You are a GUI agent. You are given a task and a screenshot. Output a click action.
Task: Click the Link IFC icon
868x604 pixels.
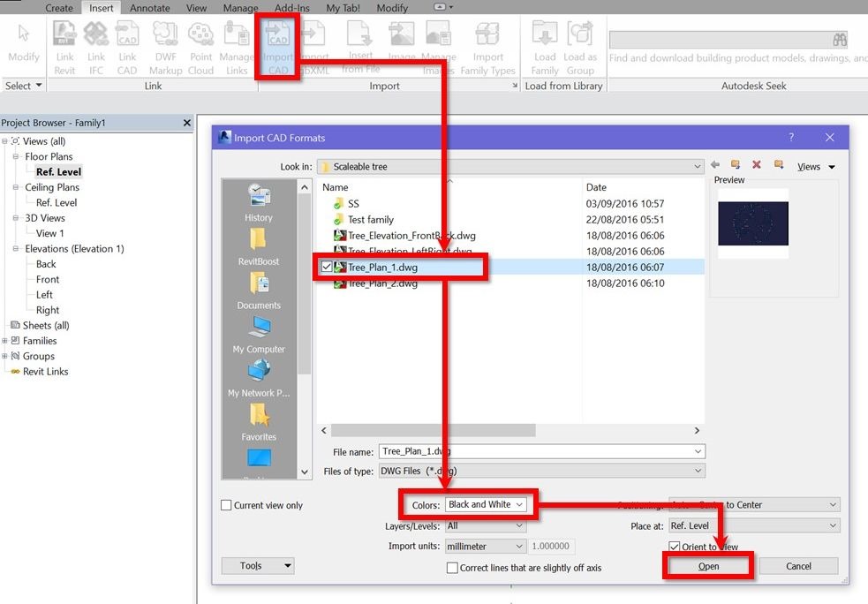pyautogui.click(x=95, y=48)
